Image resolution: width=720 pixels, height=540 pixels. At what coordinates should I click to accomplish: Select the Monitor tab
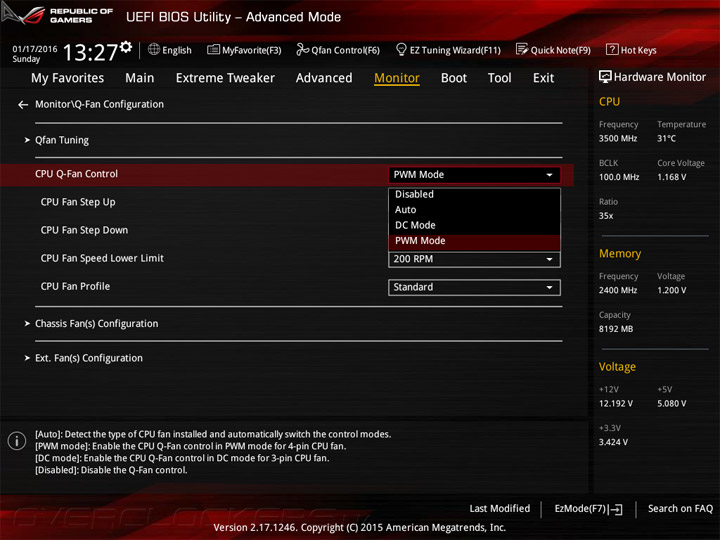[397, 78]
